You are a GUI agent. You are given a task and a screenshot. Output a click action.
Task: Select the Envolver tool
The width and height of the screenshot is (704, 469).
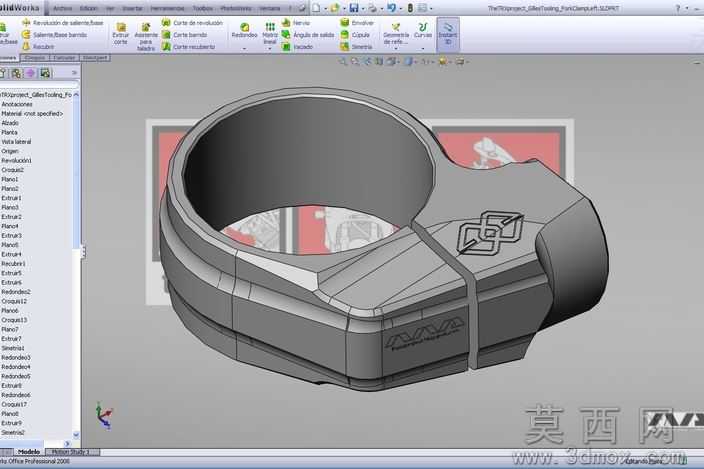[357, 23]
